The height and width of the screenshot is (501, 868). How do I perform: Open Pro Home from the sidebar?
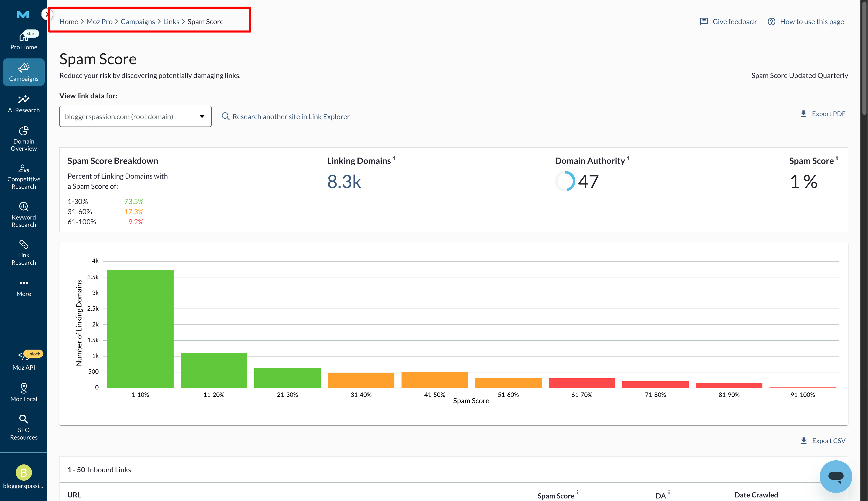point(23,40)
